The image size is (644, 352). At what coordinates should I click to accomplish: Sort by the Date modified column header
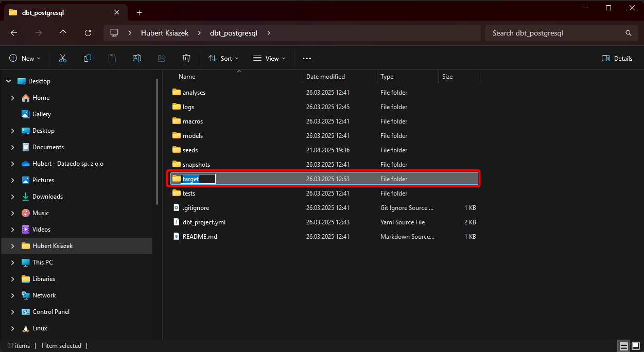pos(325,77)
